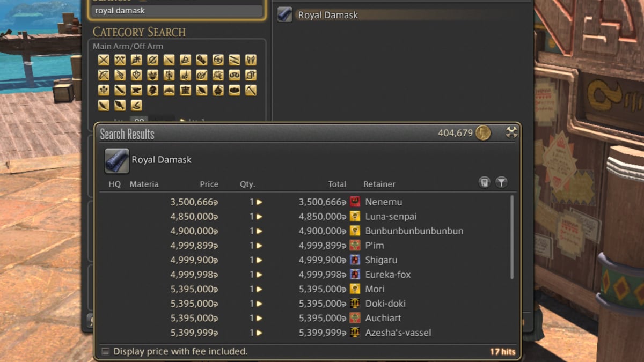Click the royal damask search input field

coord(177,10)
